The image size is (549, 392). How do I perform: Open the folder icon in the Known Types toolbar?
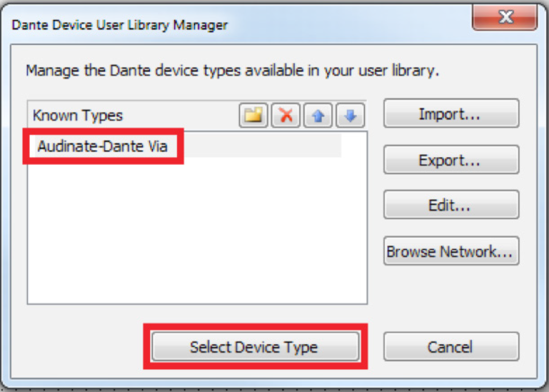tap(253, 115)
